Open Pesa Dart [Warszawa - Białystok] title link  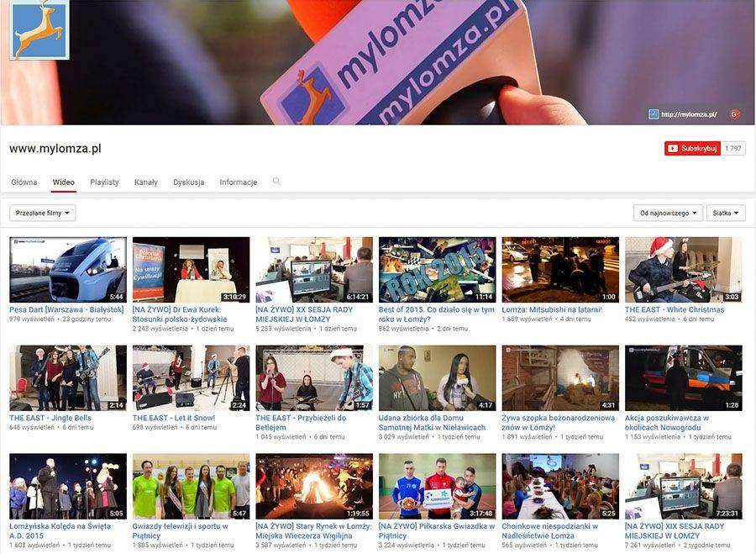66,310
